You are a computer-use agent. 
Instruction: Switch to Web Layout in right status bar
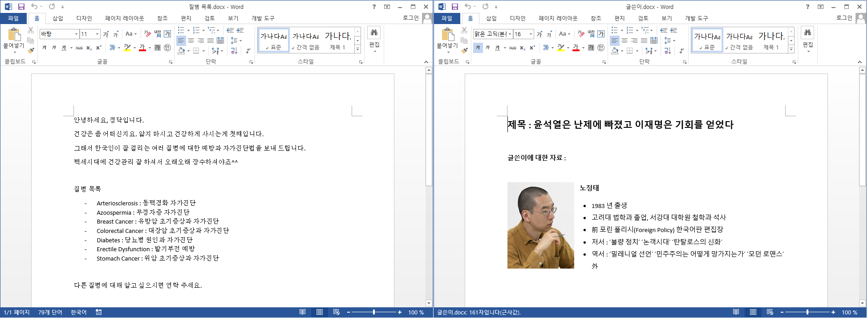click(x=770, y=312)
